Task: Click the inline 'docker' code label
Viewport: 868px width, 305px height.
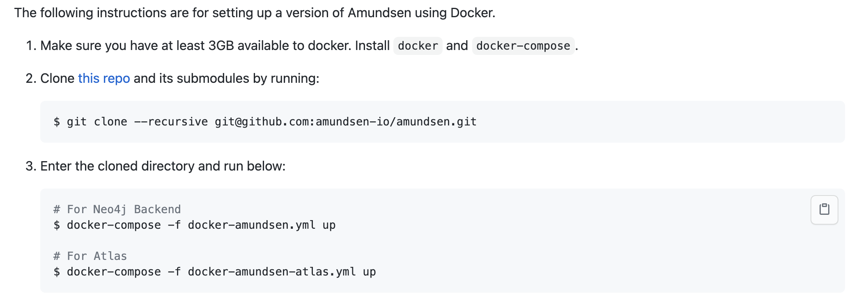Action: click(418, 46)
